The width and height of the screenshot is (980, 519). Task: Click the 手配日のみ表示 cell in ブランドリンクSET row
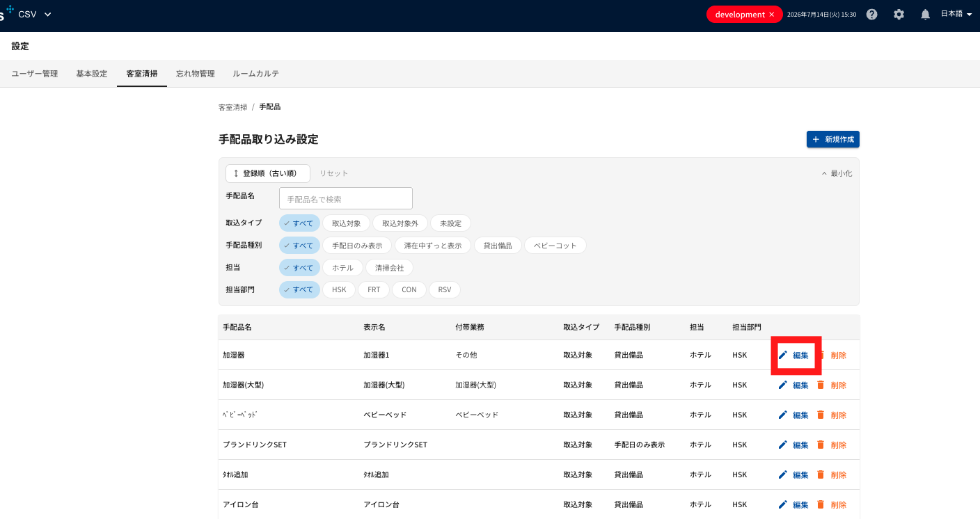point(640,445)
